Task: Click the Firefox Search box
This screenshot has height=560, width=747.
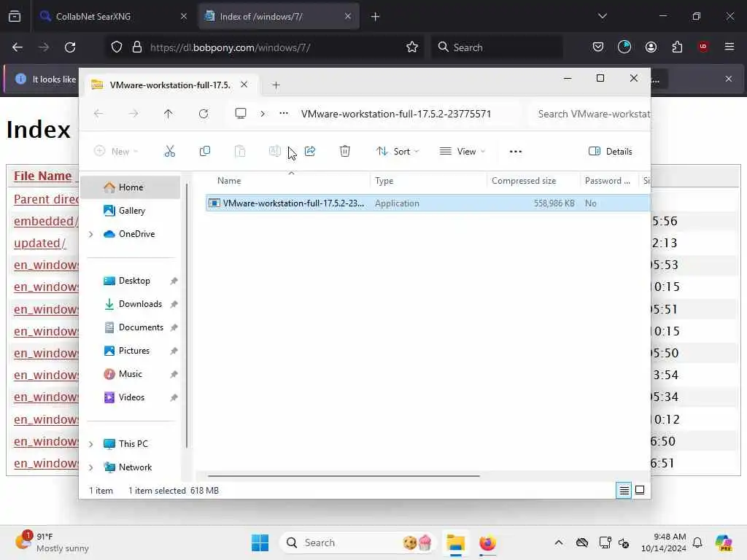Action: pyautogui.click(x=497, y=47)
